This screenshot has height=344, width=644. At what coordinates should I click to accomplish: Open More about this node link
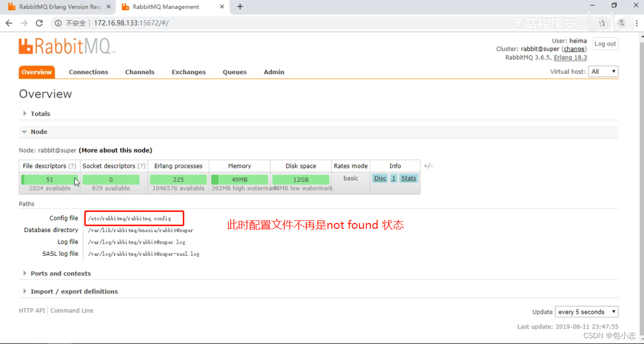[x=115, y=150]
